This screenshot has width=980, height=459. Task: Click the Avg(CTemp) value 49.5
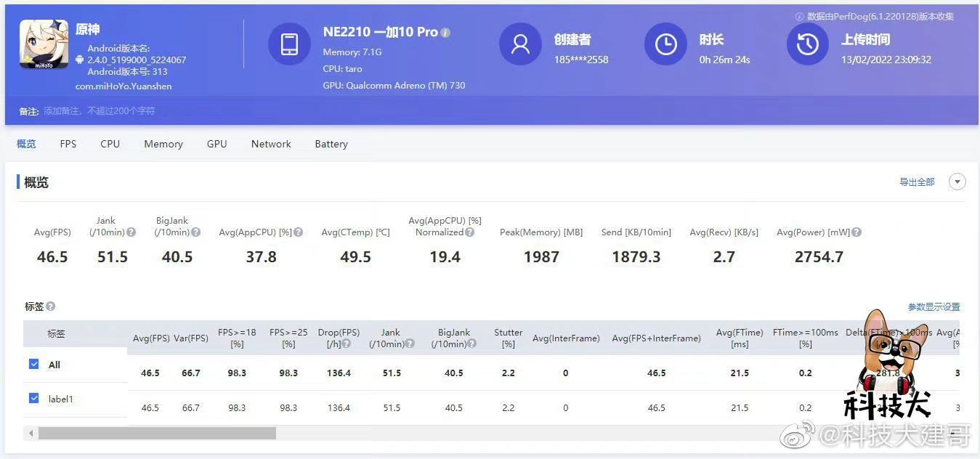point(355,257)
